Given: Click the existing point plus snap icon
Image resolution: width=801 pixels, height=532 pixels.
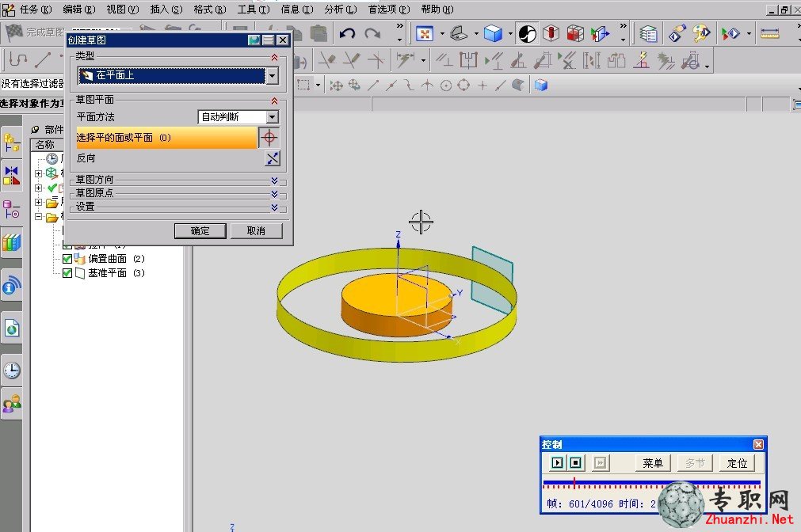Looking at the screenshot, I should 483,85.
